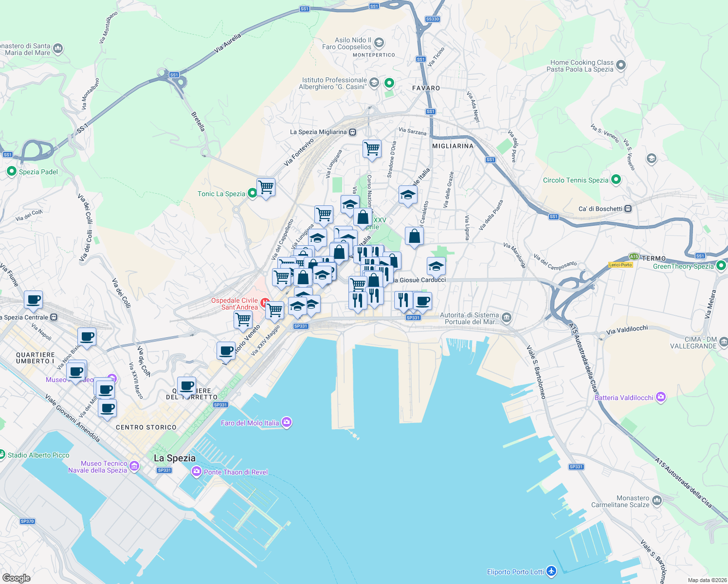Select the bridge icon for Ponte Thaon di Revel
The height and width of the screenshot is (584, 728).
[197, 472]
